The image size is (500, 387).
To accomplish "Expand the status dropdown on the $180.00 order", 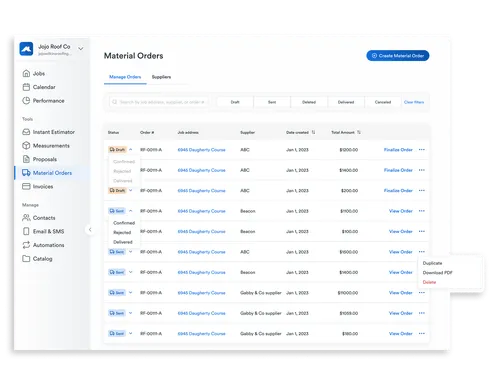I will 131,333.
